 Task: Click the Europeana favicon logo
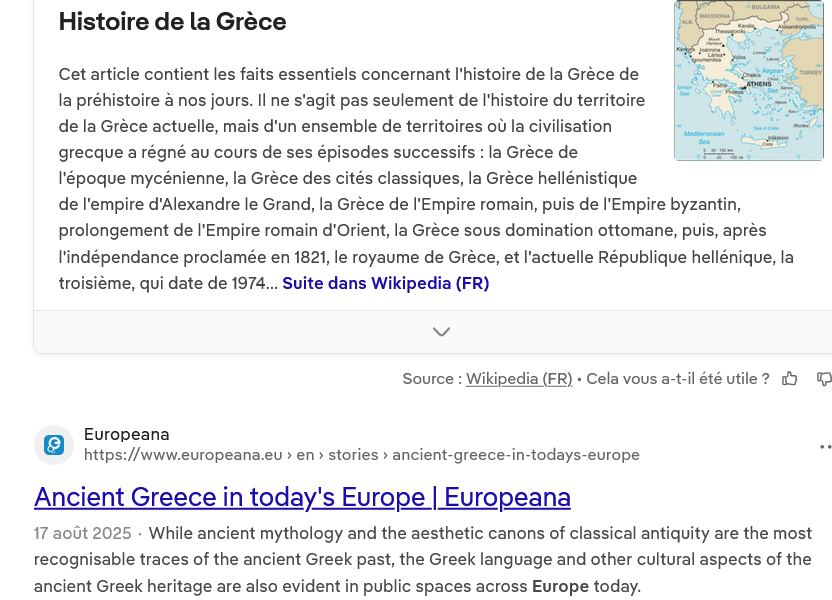pos(54,445)
